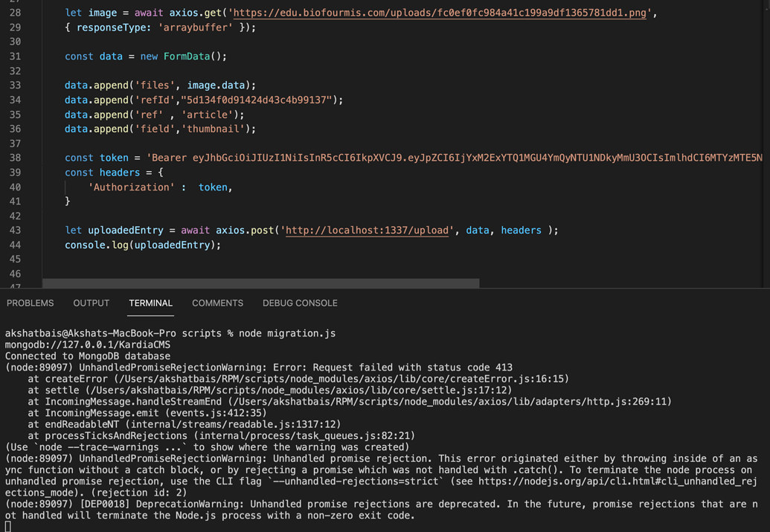This screenshot has height=532, width=770.
Task: Open the COMMENTS panel tab
Action: [x=217, y=303]
